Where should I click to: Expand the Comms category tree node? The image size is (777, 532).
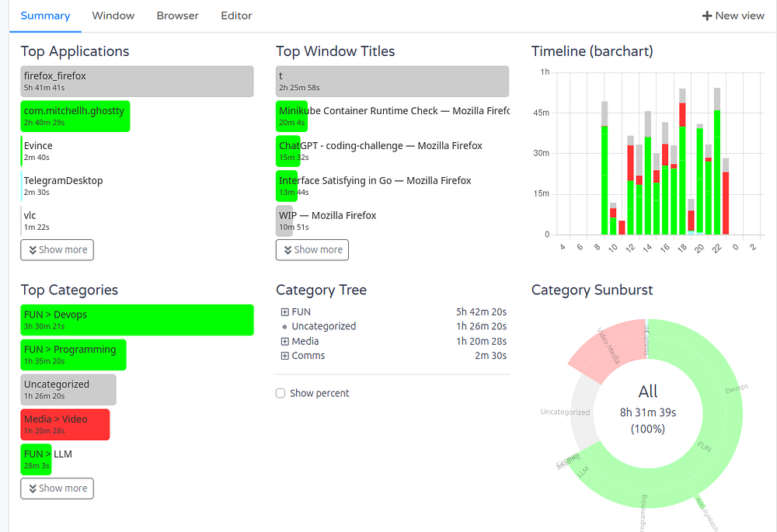pyautogui.click(x=285, y=356)
